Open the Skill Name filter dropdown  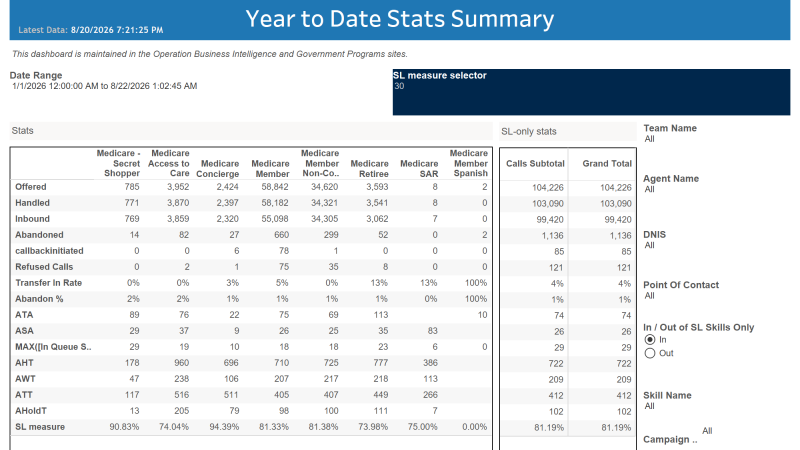(x=649, y=406)
